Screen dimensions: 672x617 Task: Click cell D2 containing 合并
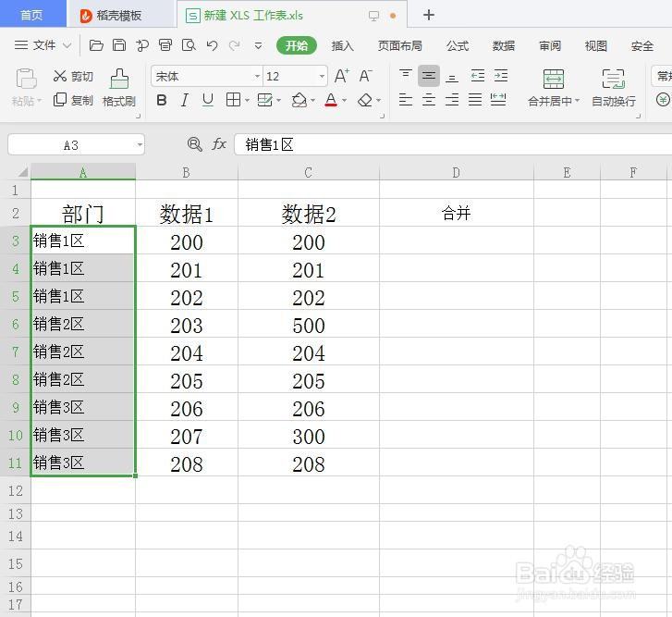tap(456, 213)
